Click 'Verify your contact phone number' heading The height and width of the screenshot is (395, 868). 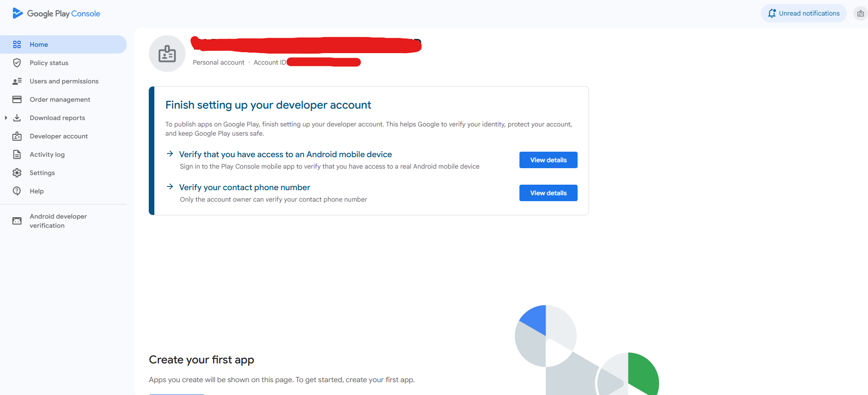(x=245, y=187)
